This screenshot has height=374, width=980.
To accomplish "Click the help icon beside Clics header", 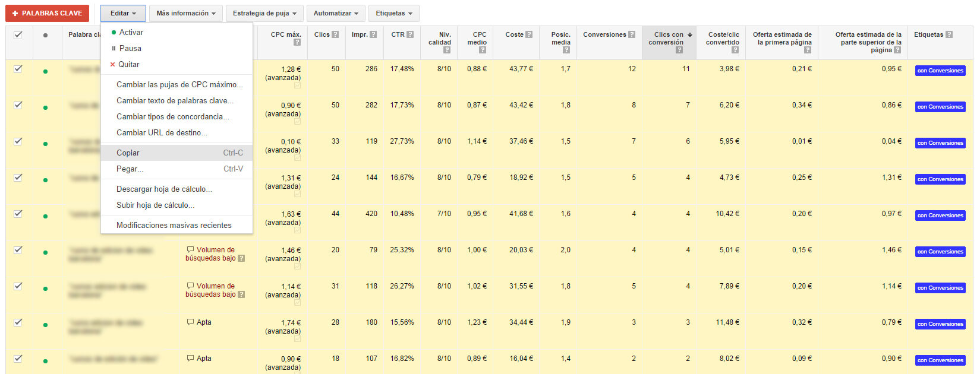I will pos(335,34).
